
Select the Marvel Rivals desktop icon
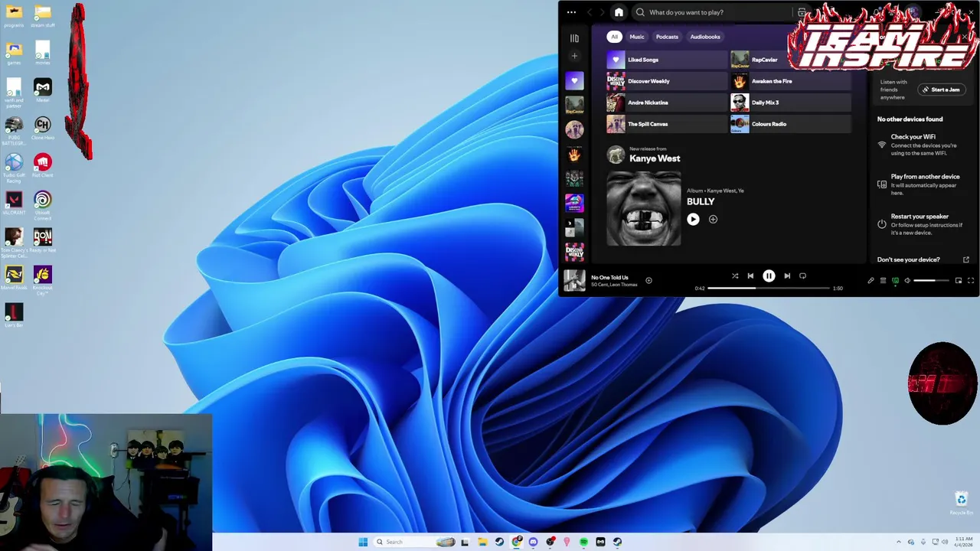coord(14,277)
